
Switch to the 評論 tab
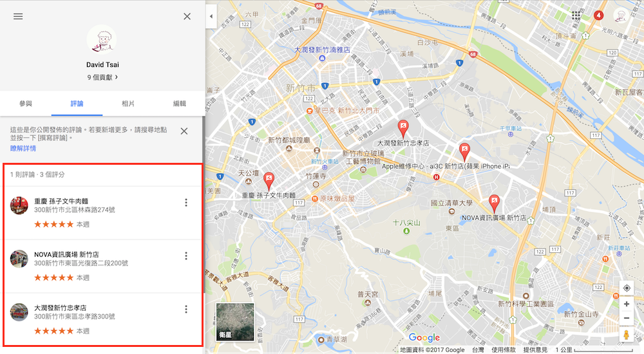[77, 104]
